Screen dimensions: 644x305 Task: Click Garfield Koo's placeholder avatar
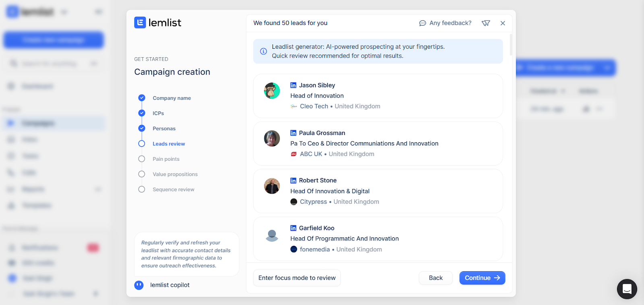[x=272, y=235]
